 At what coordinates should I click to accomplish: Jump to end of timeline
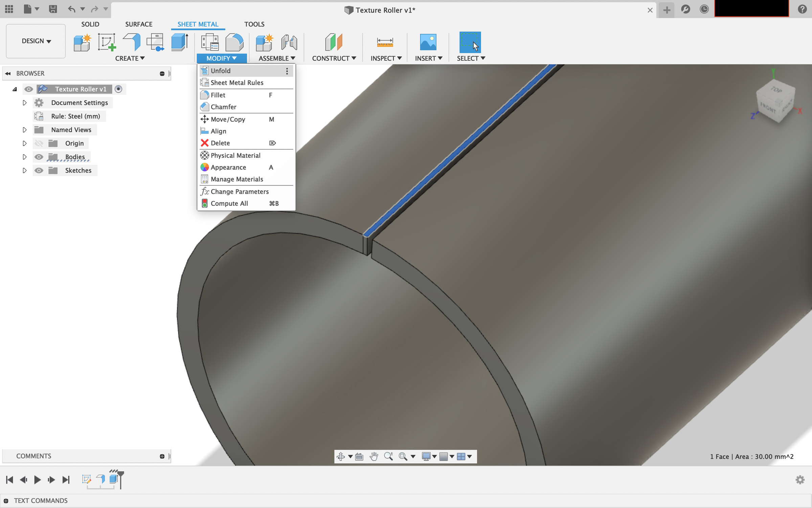click(x=66, y=480)
